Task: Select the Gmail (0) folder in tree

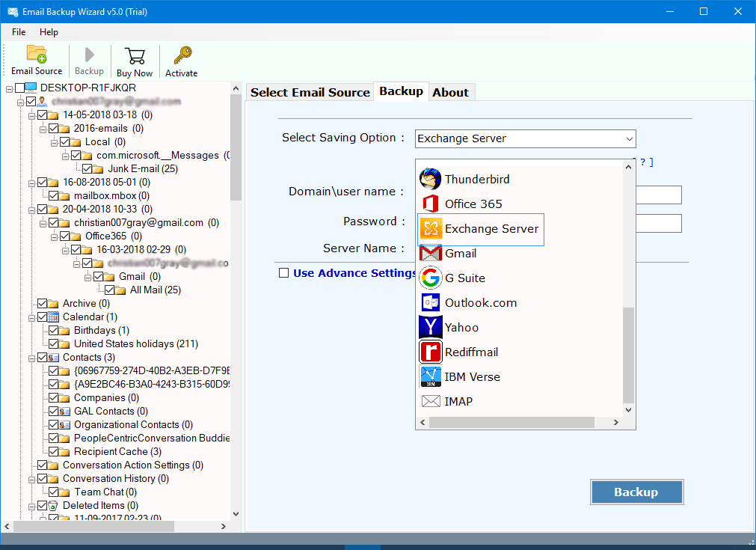Action: coord(140,276)
